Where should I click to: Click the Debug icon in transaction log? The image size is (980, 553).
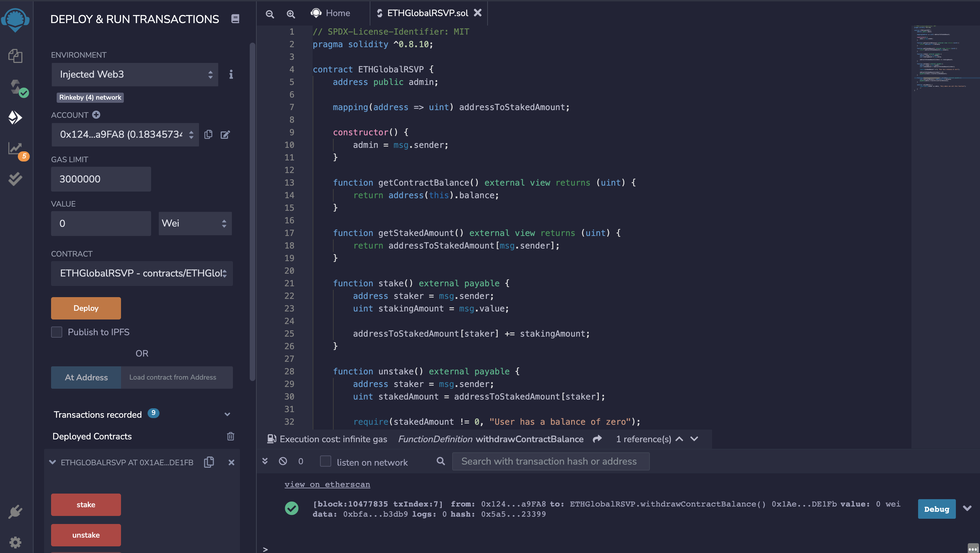point(937,509)
